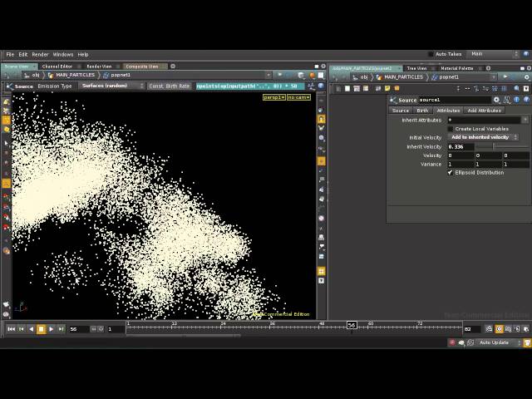
Task: Click the Const. Birth Rate expression field
Action: (250, 86)
